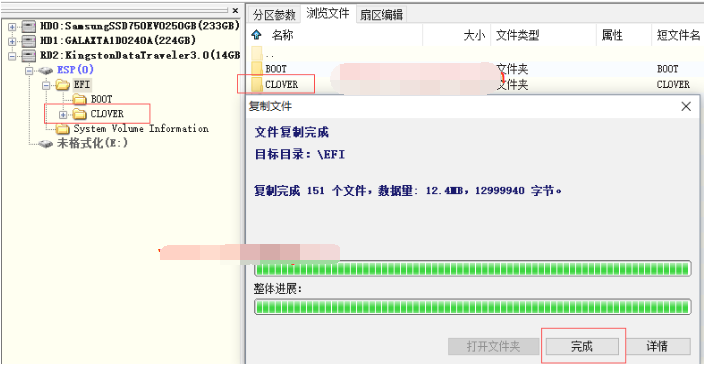Select HD1:GALAXTA1D0240A(224GB) tree label
Screen dimensions: 721x369
[x=118, y=40]
